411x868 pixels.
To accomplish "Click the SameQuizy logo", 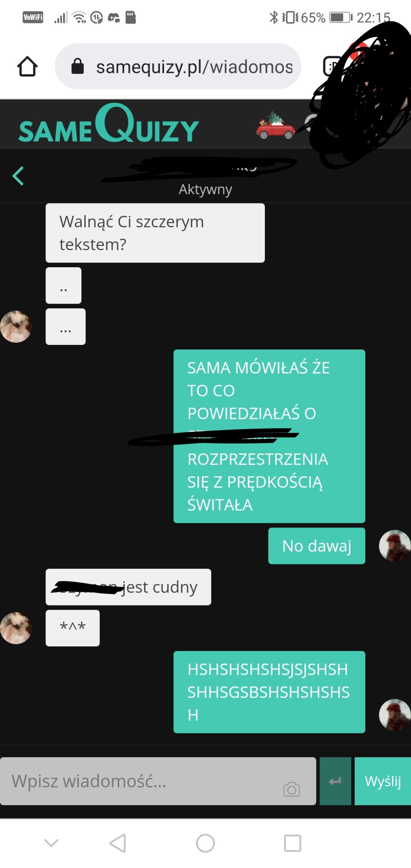I will coord(109,124).
